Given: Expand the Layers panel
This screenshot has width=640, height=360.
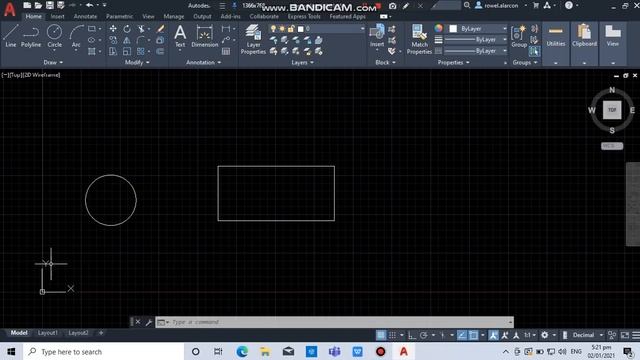Looking at the screenshot, I should tap(302, 62).
